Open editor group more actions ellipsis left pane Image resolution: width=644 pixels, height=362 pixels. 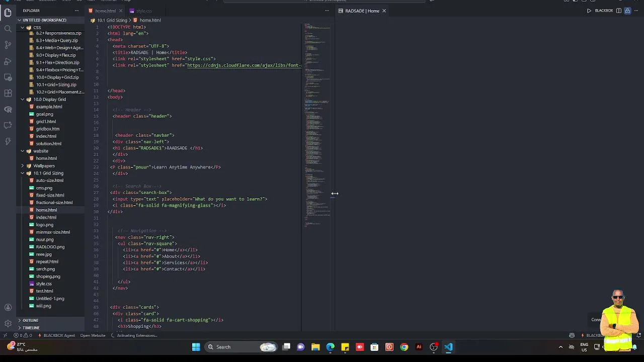tap(327, 11)
